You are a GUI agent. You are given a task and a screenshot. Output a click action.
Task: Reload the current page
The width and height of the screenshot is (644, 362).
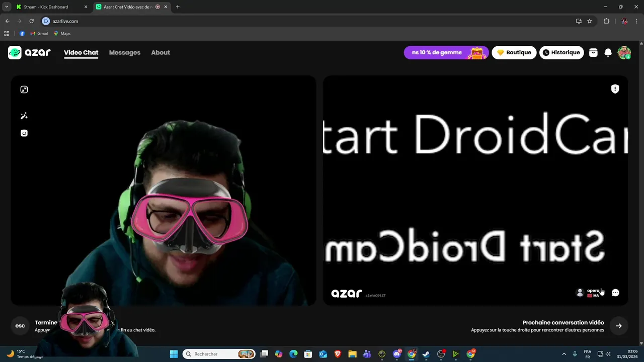tap(31, 21)
